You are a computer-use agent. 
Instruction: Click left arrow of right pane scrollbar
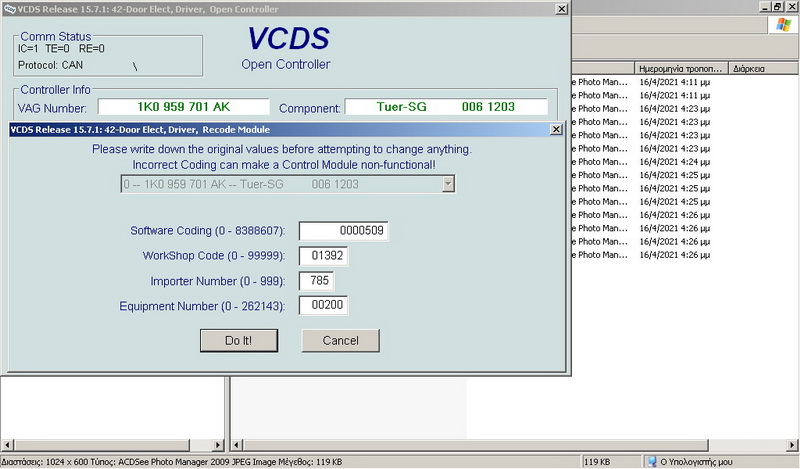[x=237, y=445]
